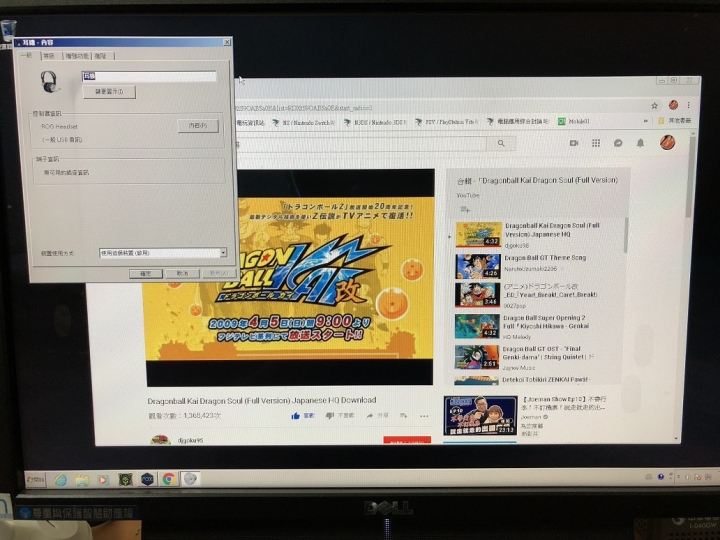
Task: Open the hexagon app icon on the taskbar
Action: tap(147, 479)
